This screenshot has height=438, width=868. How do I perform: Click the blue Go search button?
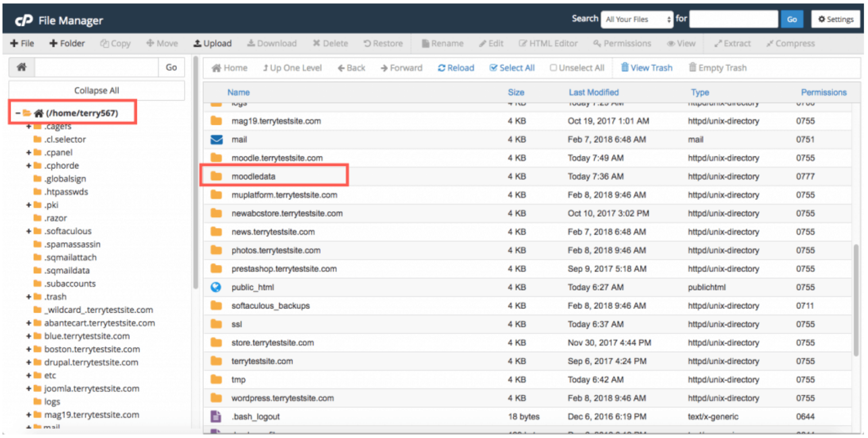(792, 19)
